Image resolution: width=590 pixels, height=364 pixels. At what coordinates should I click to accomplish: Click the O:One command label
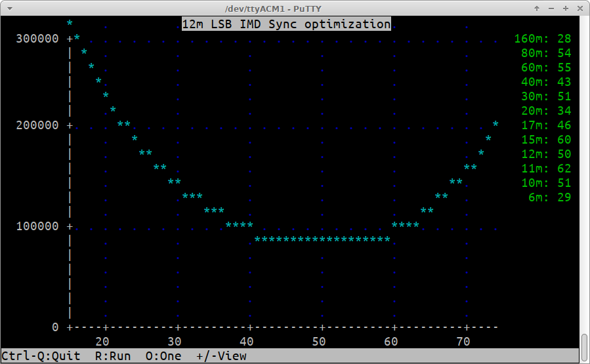163,356
